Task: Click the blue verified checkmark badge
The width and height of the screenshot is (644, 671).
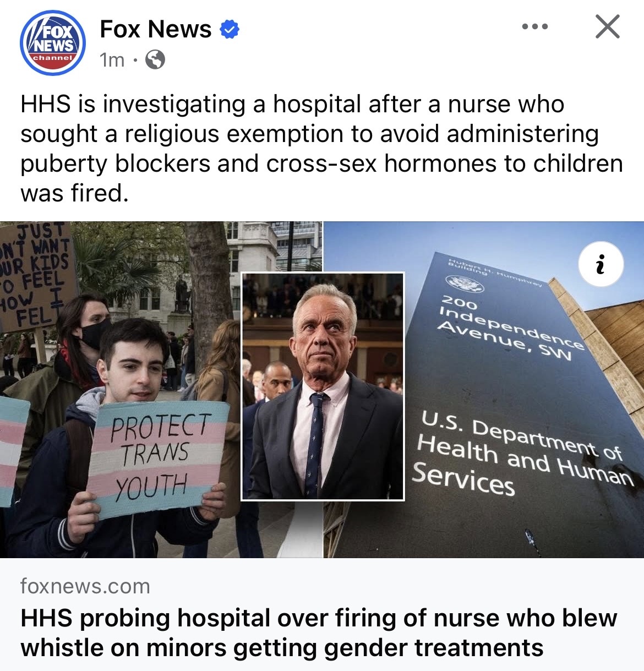Action: 230,30
